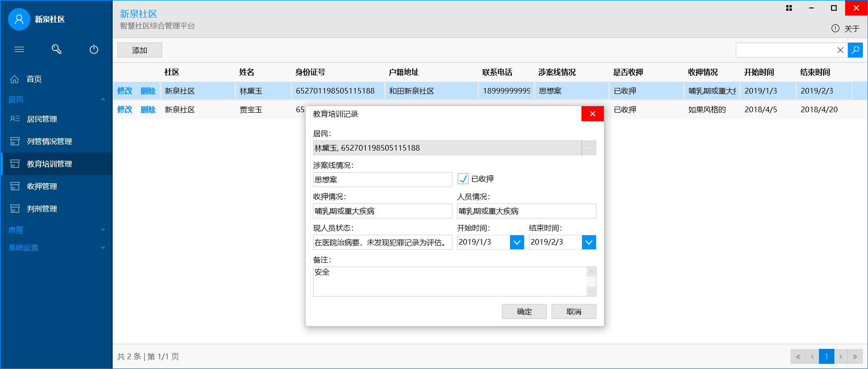Uncheck the 已收押 checkbox
The width and height of the screenshot is (868, 369).
click(463, 179)
